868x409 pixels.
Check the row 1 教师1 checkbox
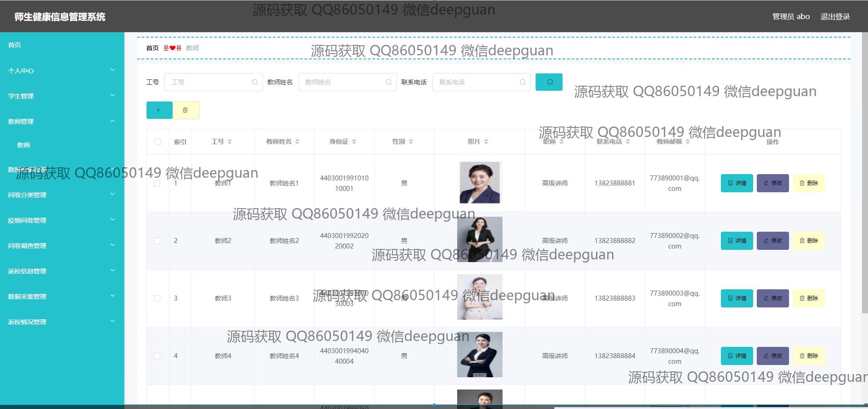coord(157,183)
